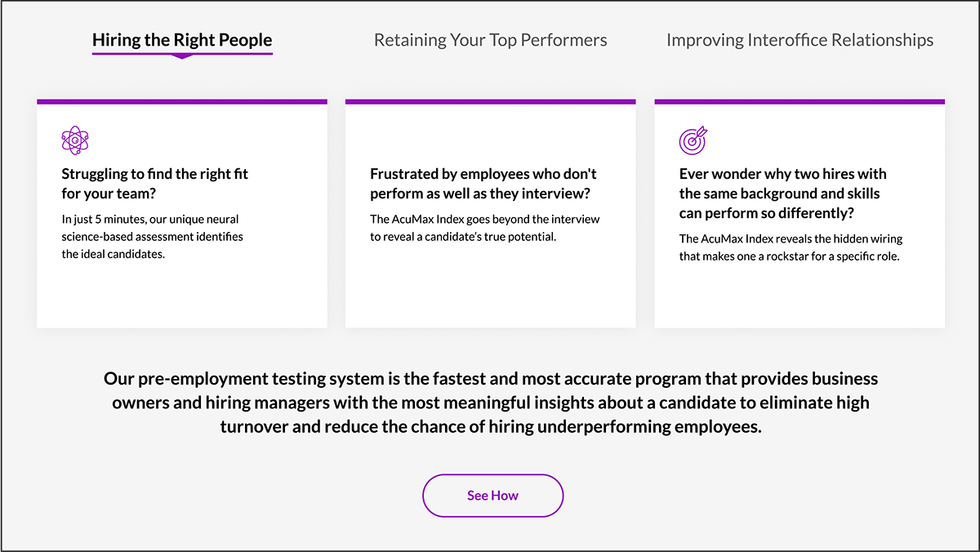This screenshot has height=552, width=980.
Task: Click the 'Frustrated by employees' card heading
Action: coord(483,184)
